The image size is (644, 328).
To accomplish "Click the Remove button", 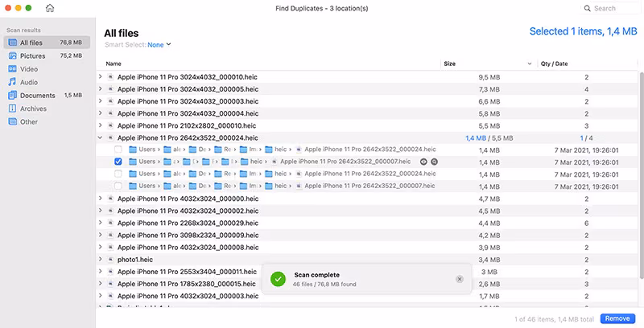I will (x=617, y=319).
